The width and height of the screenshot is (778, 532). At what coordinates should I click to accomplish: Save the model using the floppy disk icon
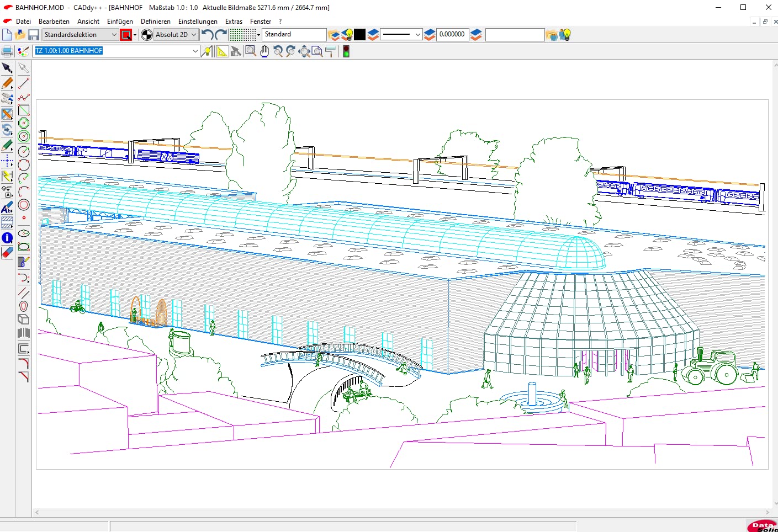34,35
